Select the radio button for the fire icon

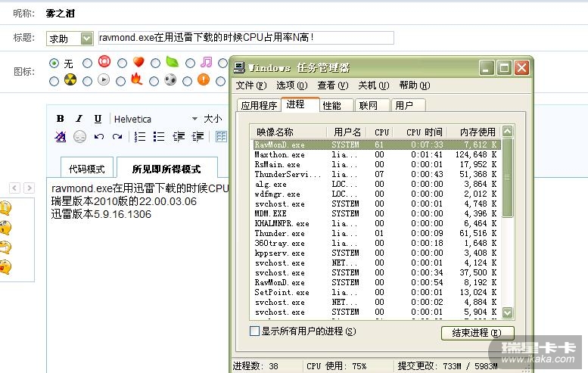[x=120, y=81]
